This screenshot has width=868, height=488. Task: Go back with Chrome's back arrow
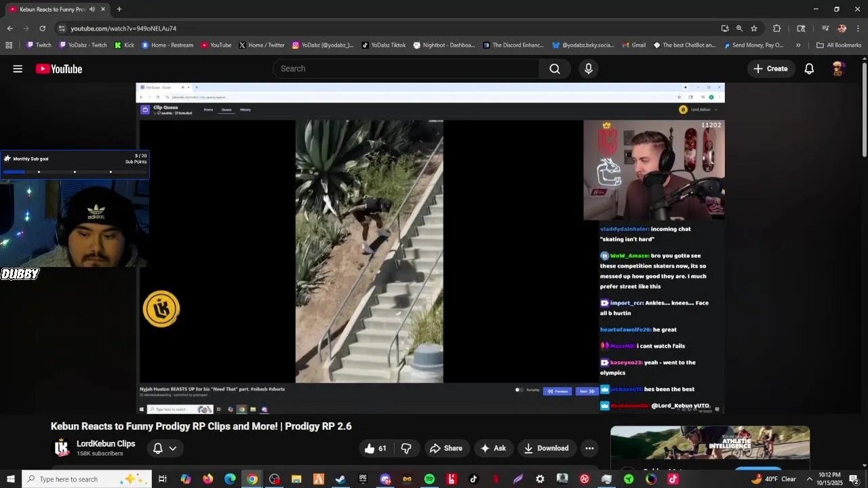tap(9, 28)
